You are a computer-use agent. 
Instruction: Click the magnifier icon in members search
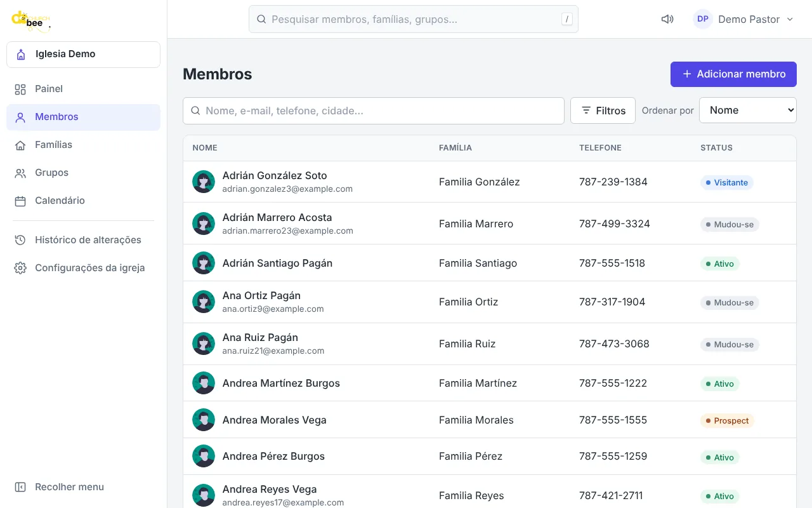[x=195, y=110]
